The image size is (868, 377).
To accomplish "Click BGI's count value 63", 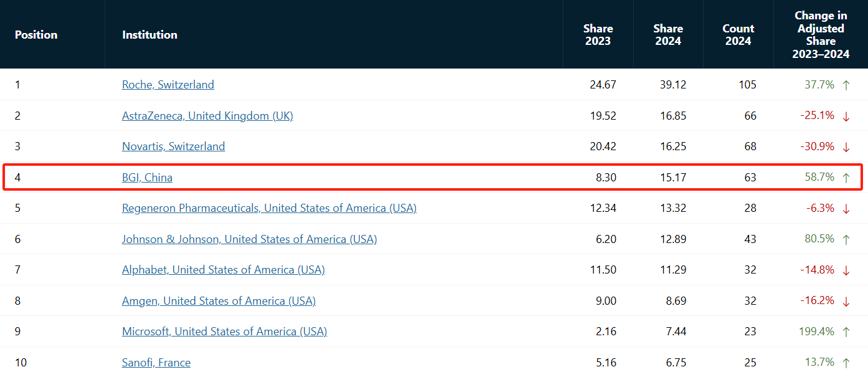I will click(x=750, y=178).
